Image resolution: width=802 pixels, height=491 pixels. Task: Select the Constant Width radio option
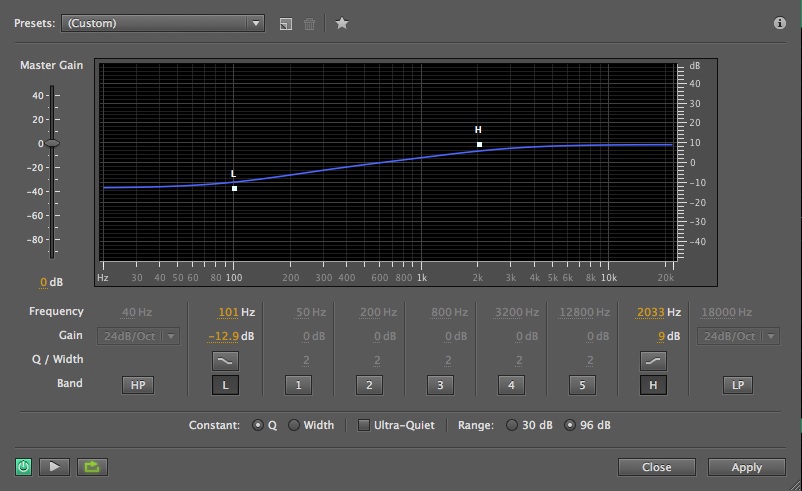294,425
